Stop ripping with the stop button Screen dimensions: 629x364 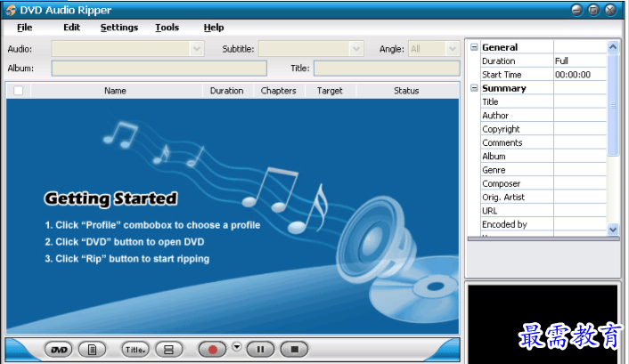point(295,350)
